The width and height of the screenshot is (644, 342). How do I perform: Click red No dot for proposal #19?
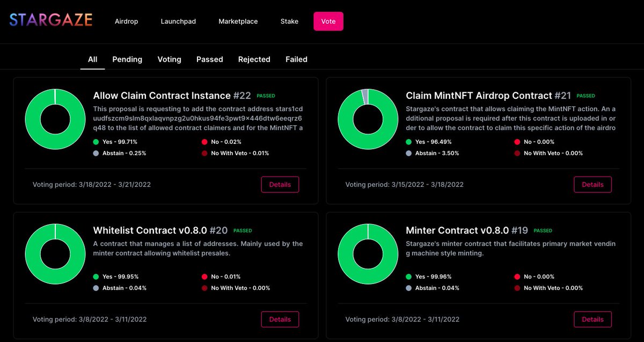[x=517, y=276]
